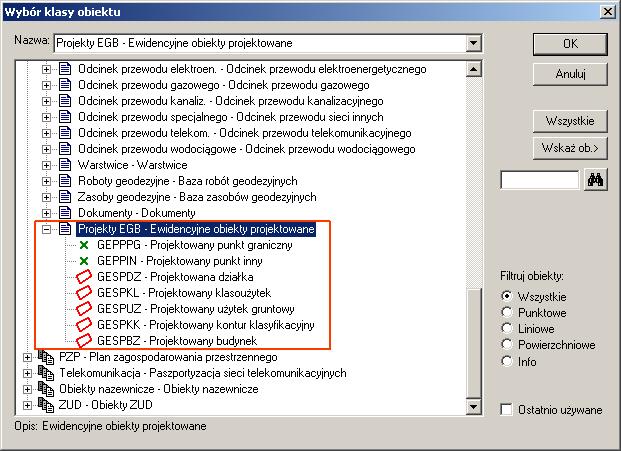621x451 pixels.
Task: Close the Wybór klasy obiektu dialog
Action: [608, 11]
